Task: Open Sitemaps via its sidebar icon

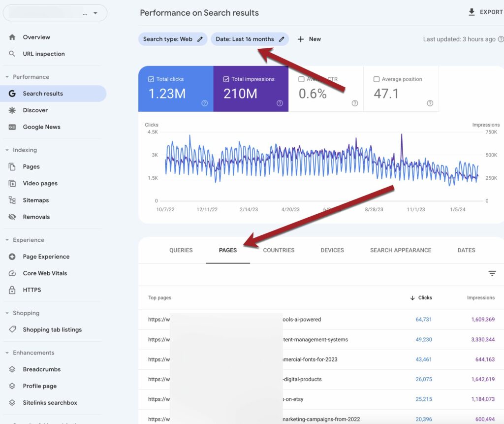Action: click(x=12, y=200)
